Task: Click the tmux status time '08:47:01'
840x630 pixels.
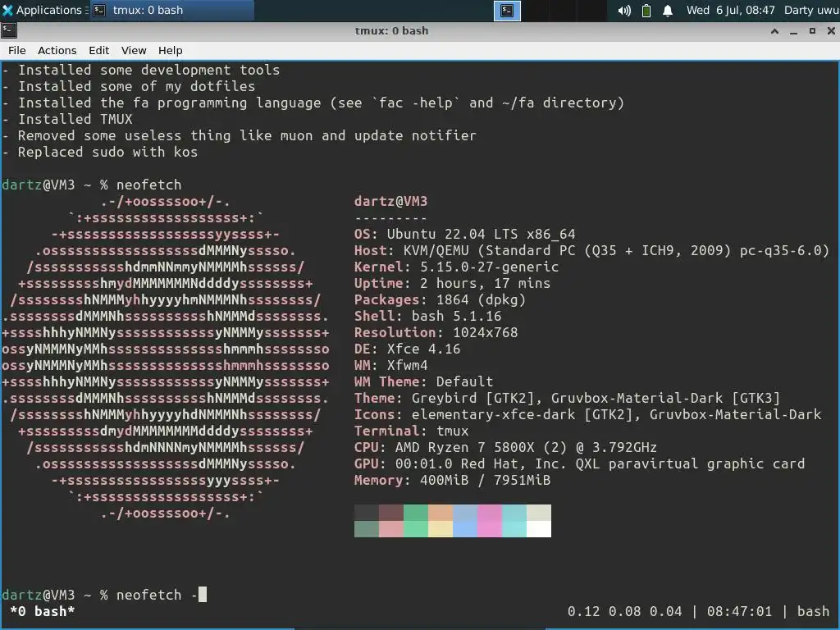Action: [x=739, y=611]
